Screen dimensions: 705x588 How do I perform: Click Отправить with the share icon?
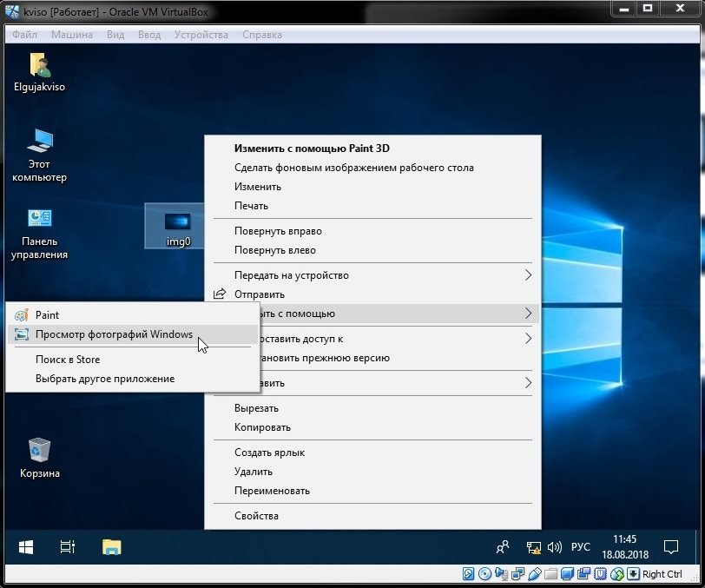(372, 294)
